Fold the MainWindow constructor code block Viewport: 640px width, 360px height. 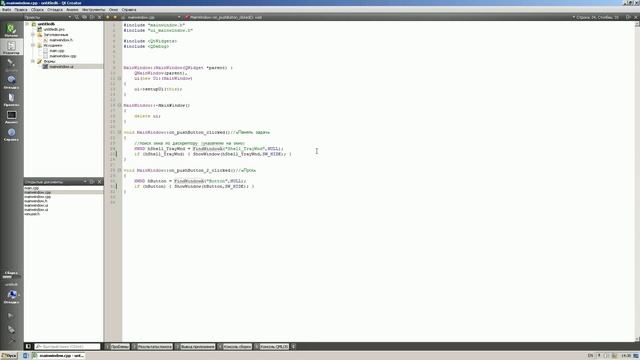pyautogui.click(x=120, y=78)
